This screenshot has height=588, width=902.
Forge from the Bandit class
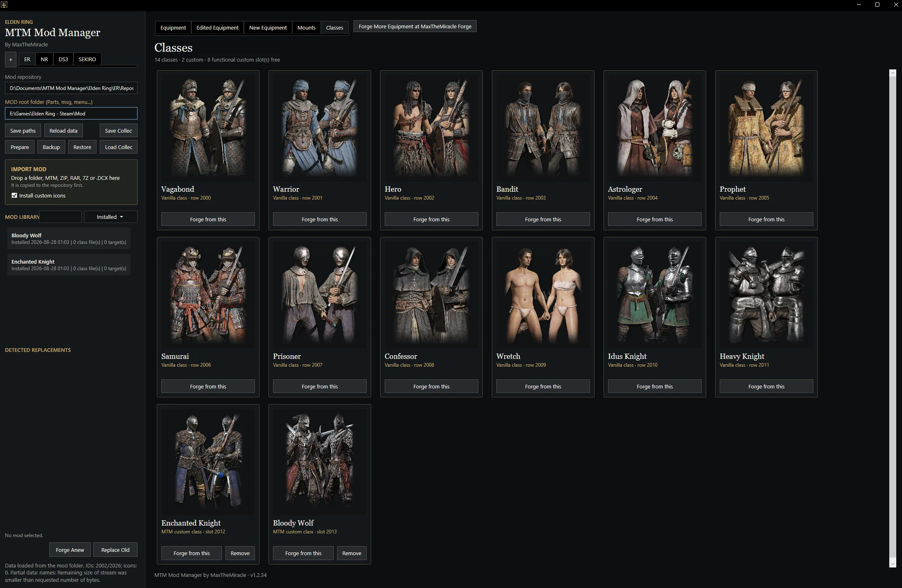tap(543, 219)
